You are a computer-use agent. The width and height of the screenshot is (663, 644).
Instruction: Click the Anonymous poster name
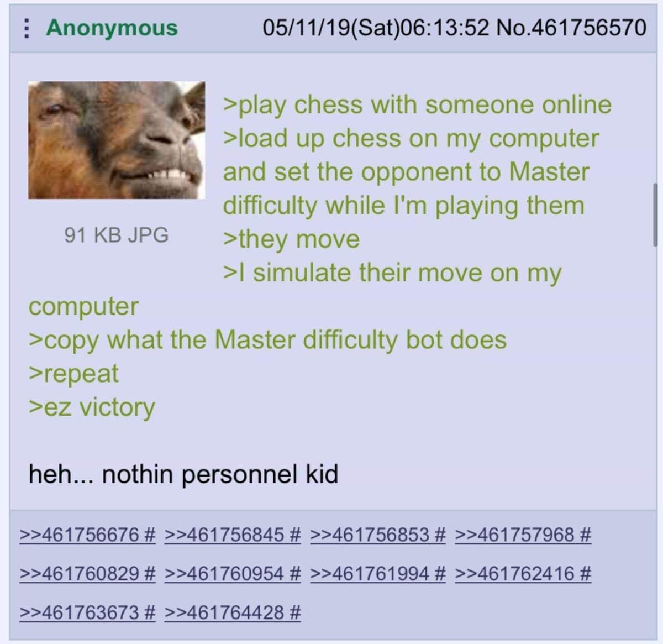click(x=112, y=28)
